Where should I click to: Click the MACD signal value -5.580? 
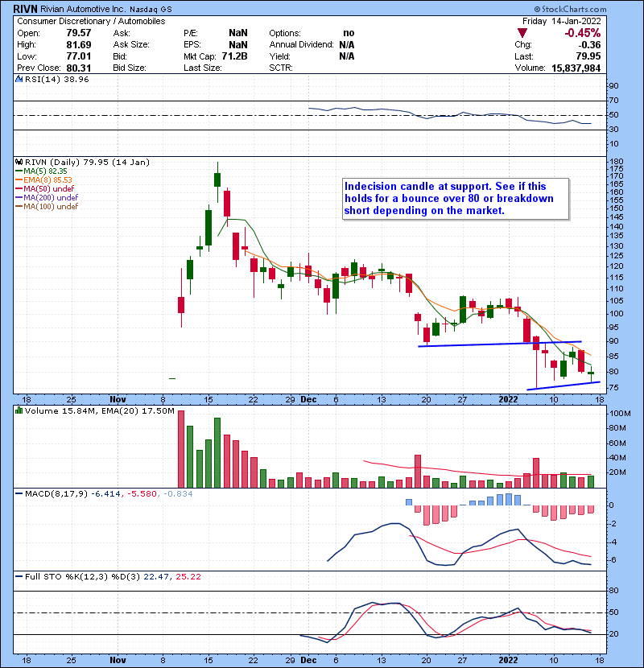[142, 494]
